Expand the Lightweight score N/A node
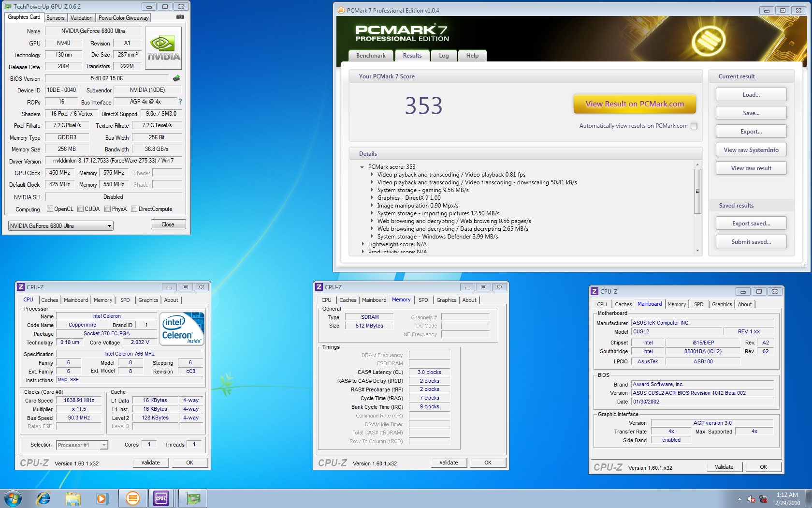 point(362,244)
